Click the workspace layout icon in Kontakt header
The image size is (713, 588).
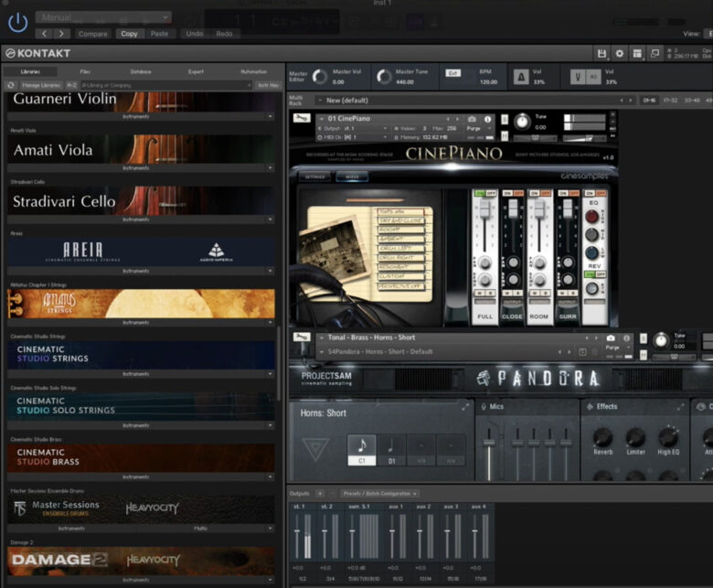click(x=637, y=54)
